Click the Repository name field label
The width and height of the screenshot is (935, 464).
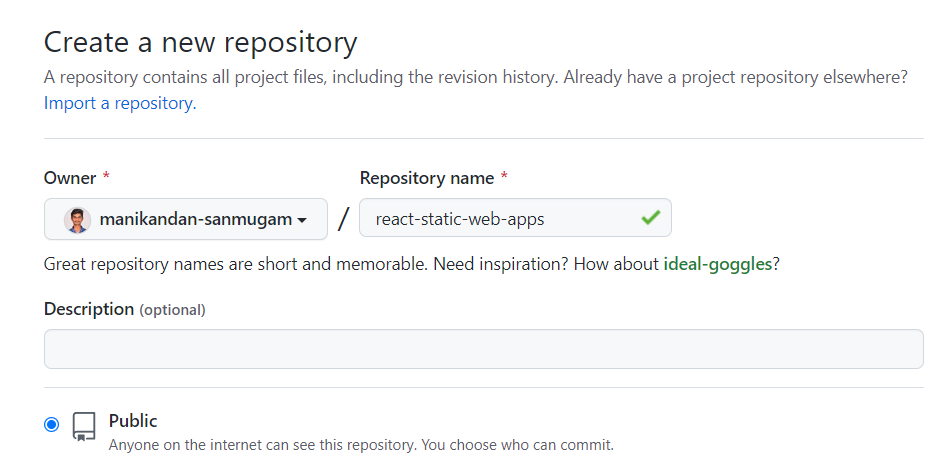point(427,178)
